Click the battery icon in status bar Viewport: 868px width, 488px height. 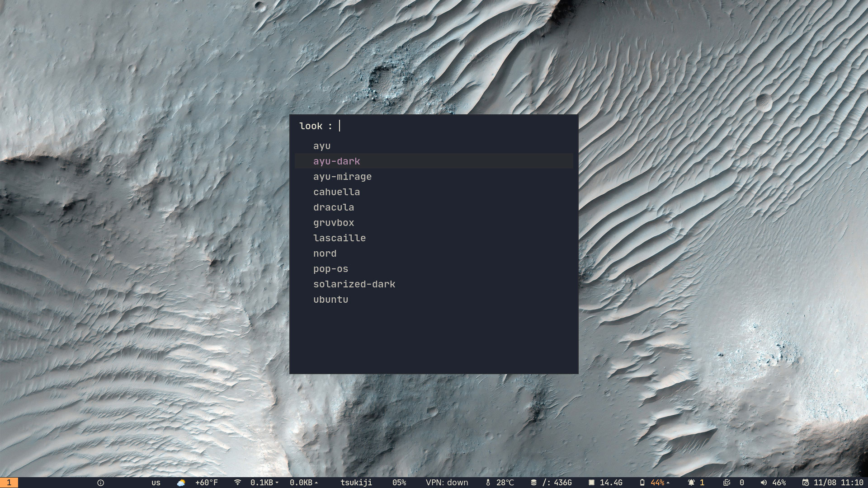click(x=642, y=483)
